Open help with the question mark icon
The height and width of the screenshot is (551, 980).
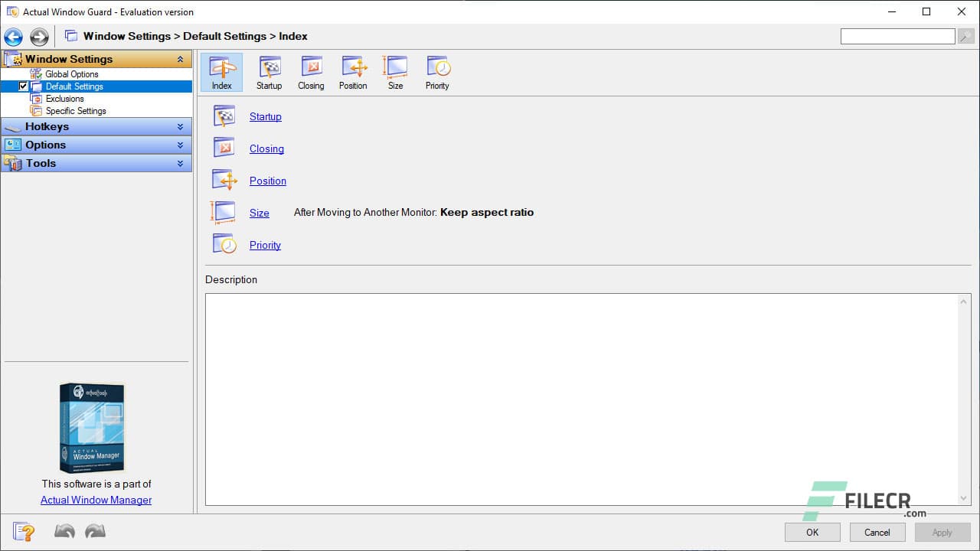pos(24,531)
